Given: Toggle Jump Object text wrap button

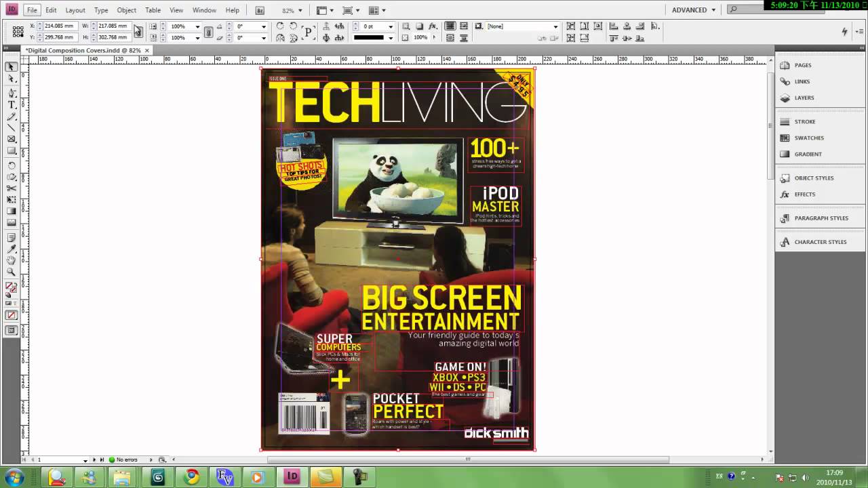Looking at the screenshot, I should coord(464,38).
